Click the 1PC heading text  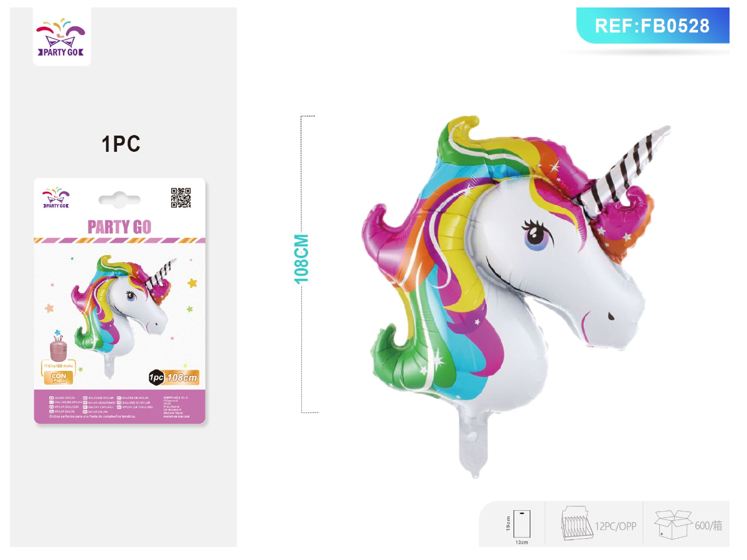[121, 144]
